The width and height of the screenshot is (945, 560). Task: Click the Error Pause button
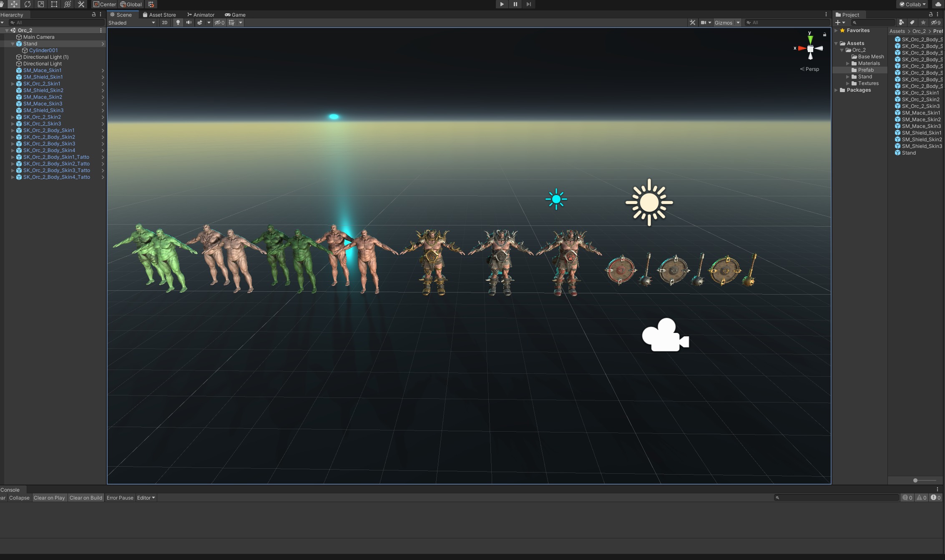point(120,497)
